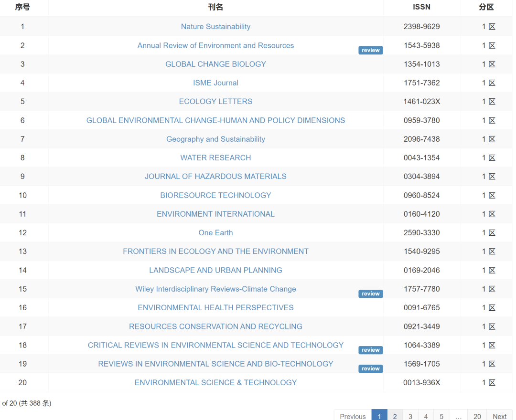Screen dimensions: 516x420
Task: Go to page 5 of the journal list
Action: coord(441,416)
